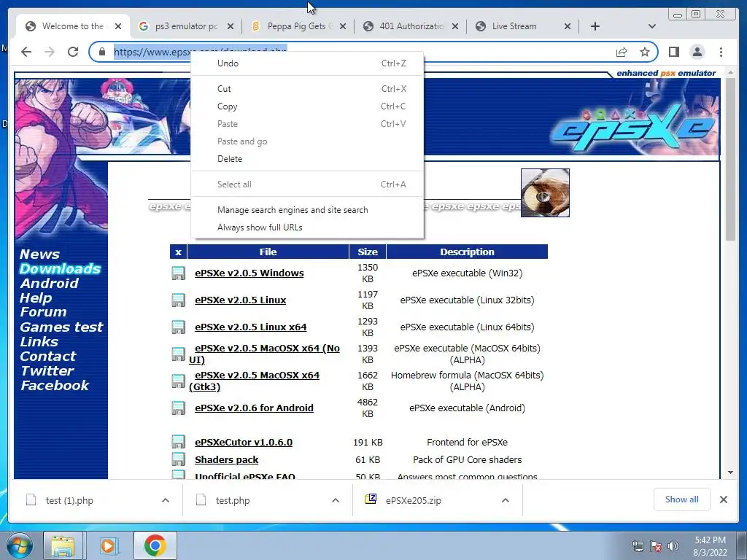This screenshot has width=747, height=560.
Task: Close the ps3 emulator pc tab
Action: point(230,26)
